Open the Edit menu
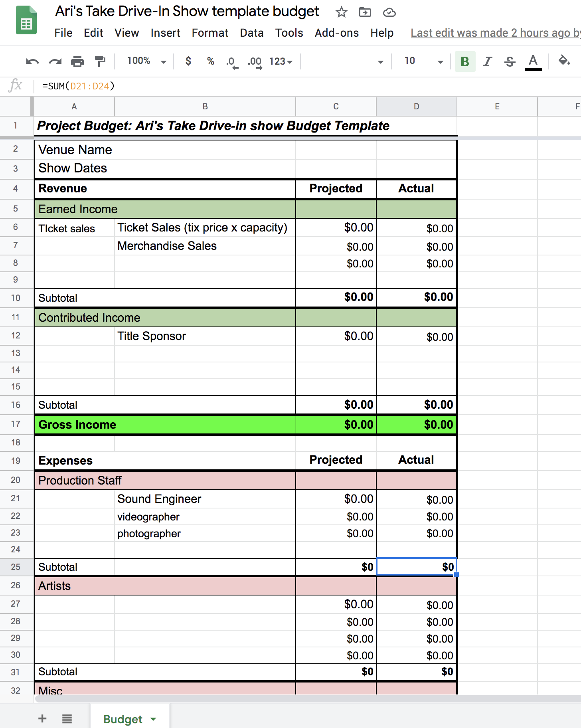 point(93,33)
